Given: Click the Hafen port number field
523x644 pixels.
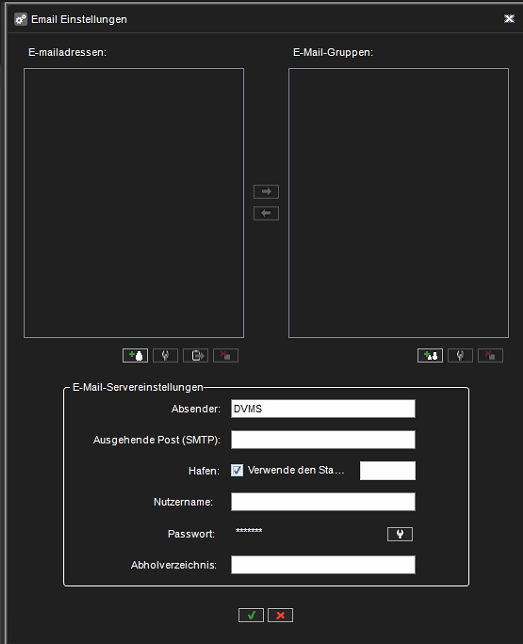Looking at the screenshot, I should [x=387, y=470].
